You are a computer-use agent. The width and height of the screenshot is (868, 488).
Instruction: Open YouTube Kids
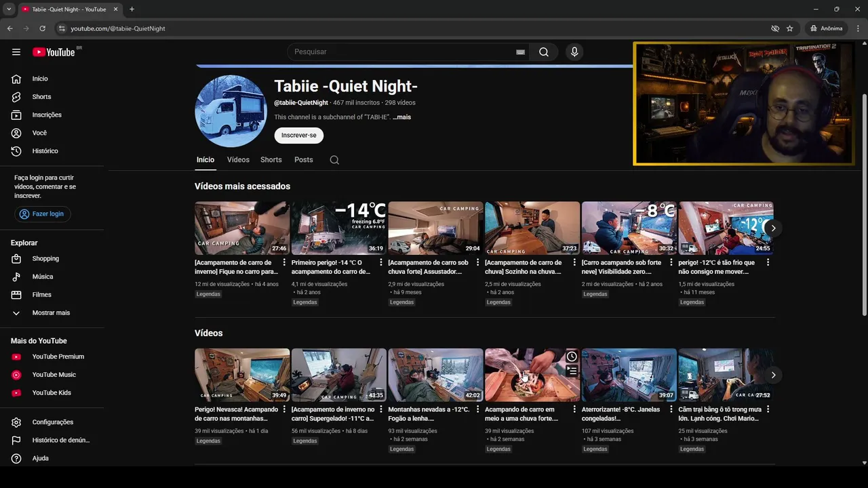52,393
